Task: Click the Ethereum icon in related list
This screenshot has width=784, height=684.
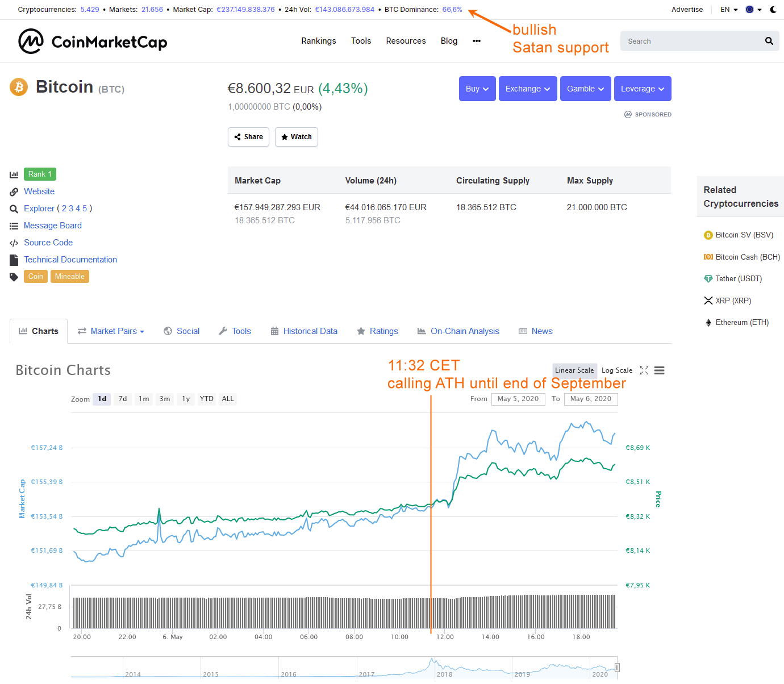Action: 708,323
